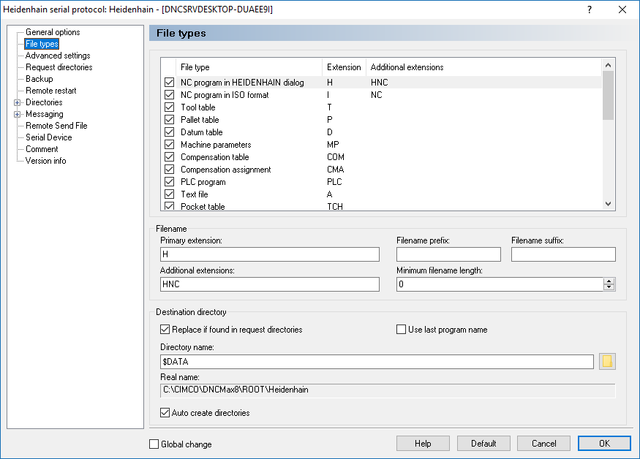Click the MP extension cell
This screenshot has width=640, height=459.
(333, 144)
